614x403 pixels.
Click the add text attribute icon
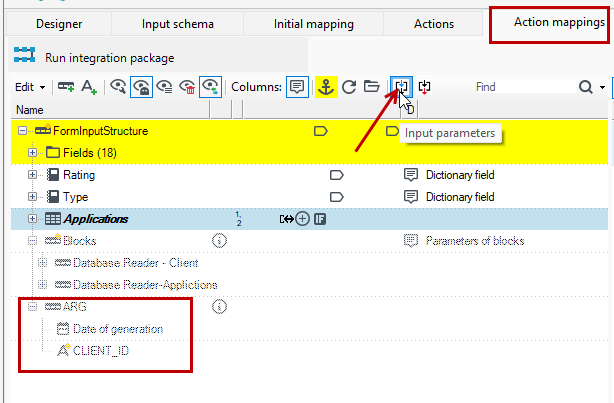point(89,87)
